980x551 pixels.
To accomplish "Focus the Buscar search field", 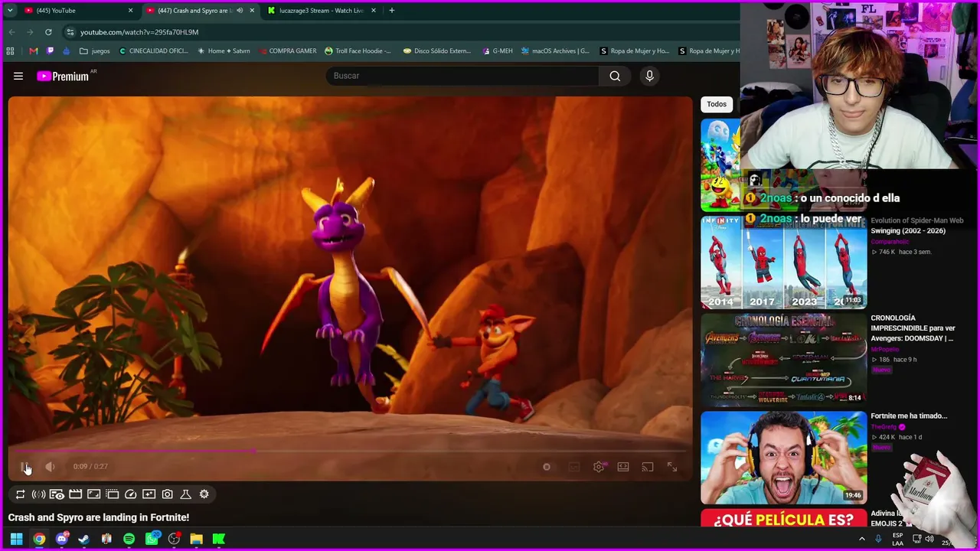I will tap(462, 76).
